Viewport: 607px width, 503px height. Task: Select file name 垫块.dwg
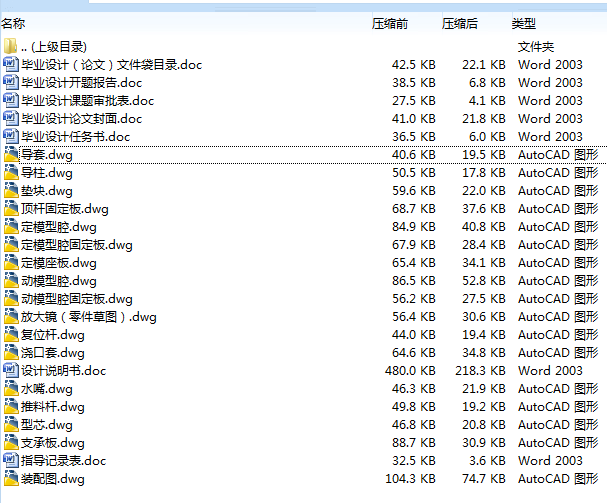47,191
